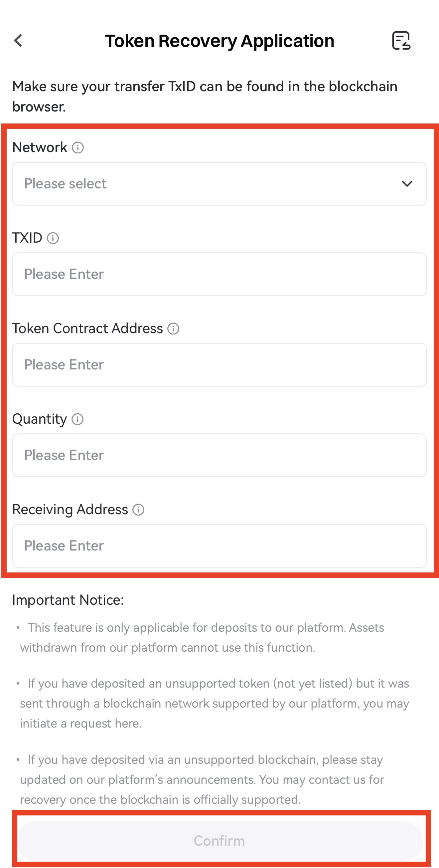Select the Quantity input field
This screenshot has height=868, width=439.
219,455
